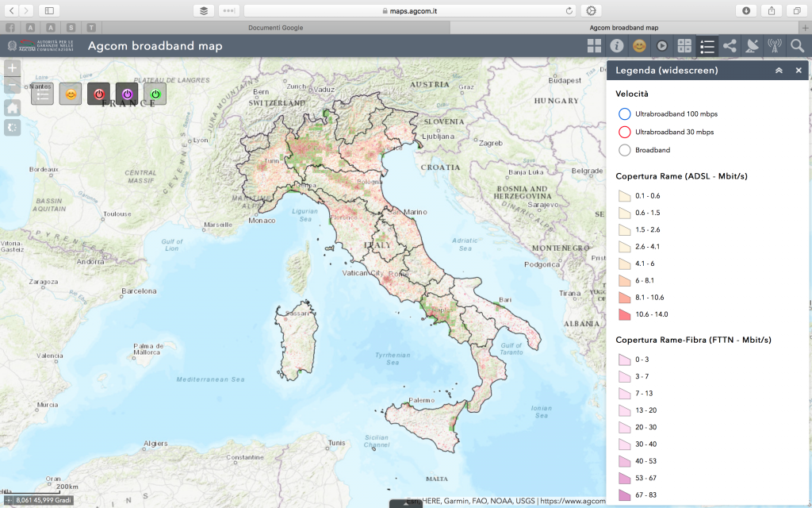Click the calculator grid icon in header
The image size is (812, 508).
(x=684, y=46)
